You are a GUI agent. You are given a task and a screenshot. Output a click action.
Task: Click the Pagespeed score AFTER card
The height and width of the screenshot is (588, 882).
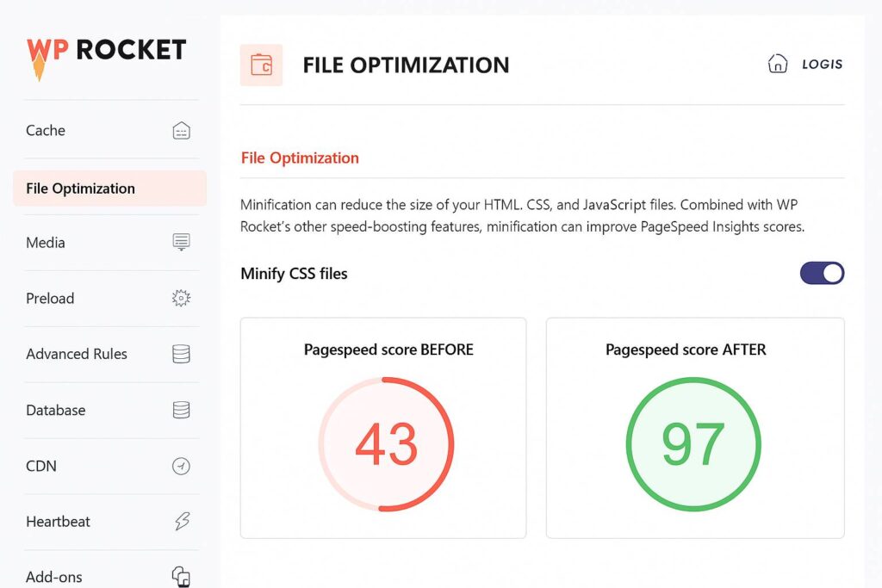(x=694, y=428)
